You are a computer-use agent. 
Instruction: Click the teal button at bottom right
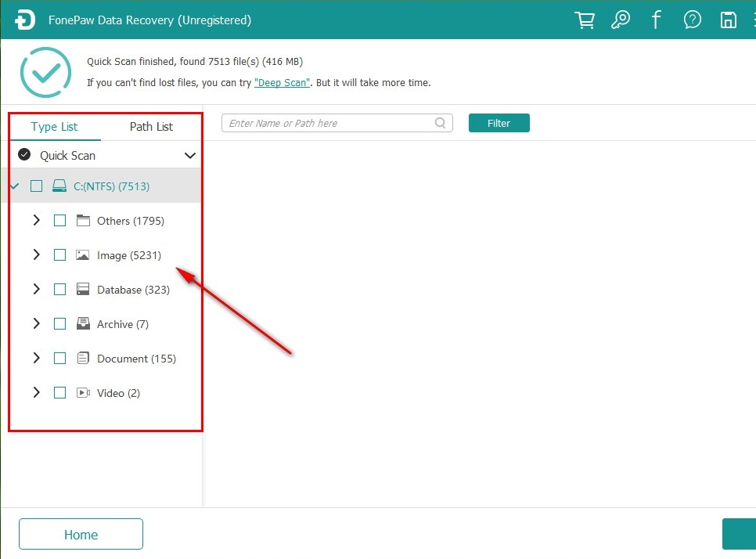pos(739,534)
